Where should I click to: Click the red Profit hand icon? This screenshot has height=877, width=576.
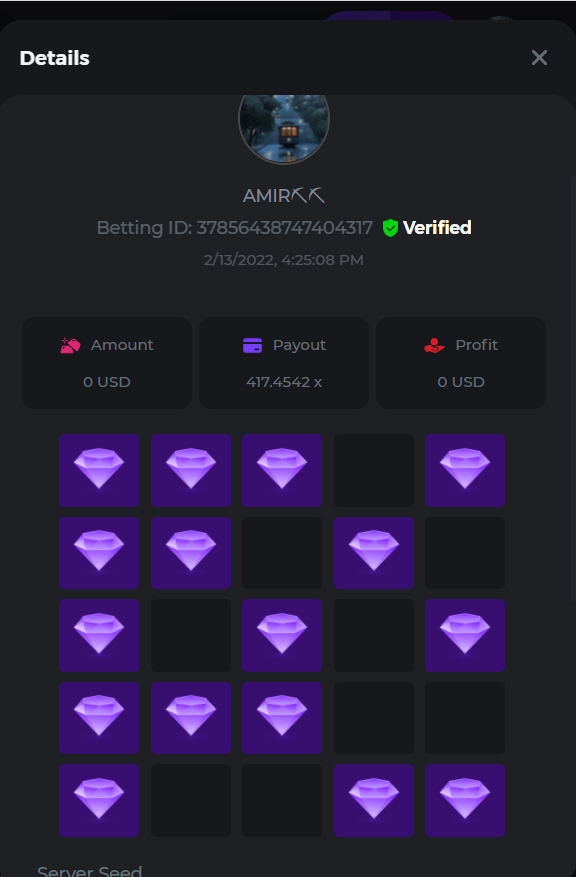[x=434, y=346]
